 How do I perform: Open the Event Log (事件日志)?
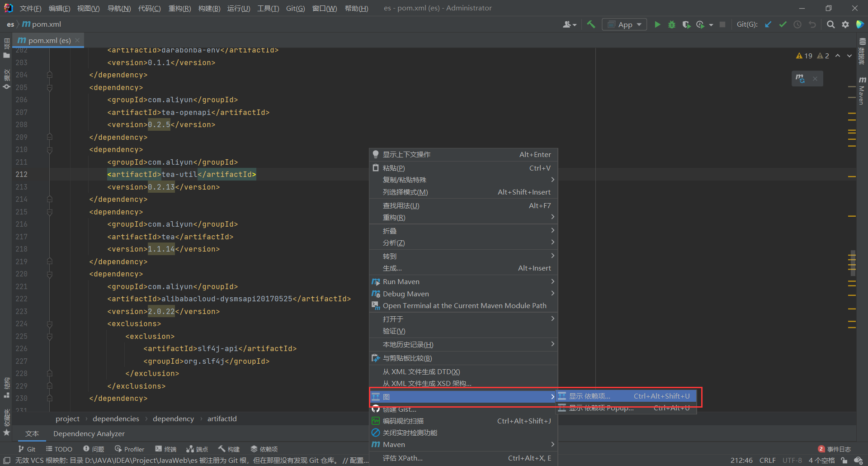tap(835, 449)
